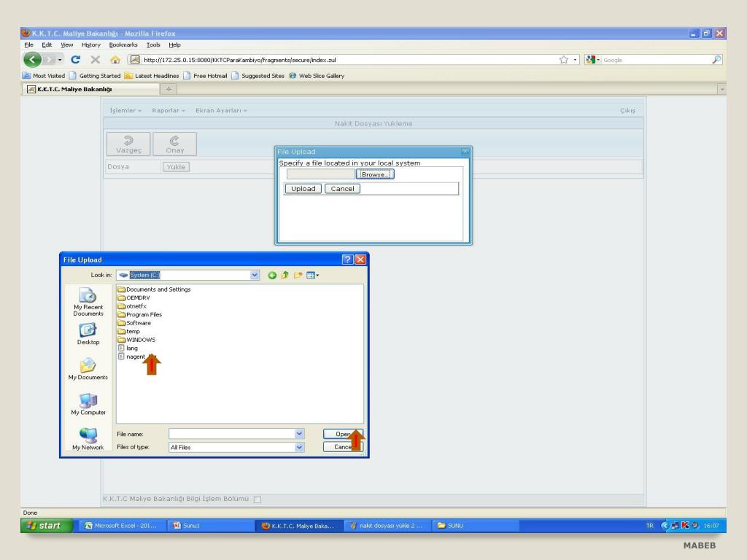Expand the File name dropdown arrow
747x560 pixels.
299,434
